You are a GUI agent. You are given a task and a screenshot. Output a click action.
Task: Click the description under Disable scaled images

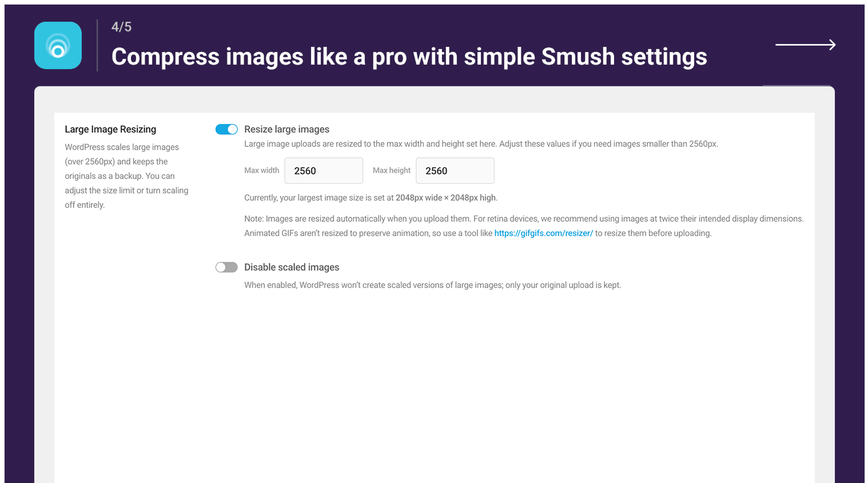(432, 285)
